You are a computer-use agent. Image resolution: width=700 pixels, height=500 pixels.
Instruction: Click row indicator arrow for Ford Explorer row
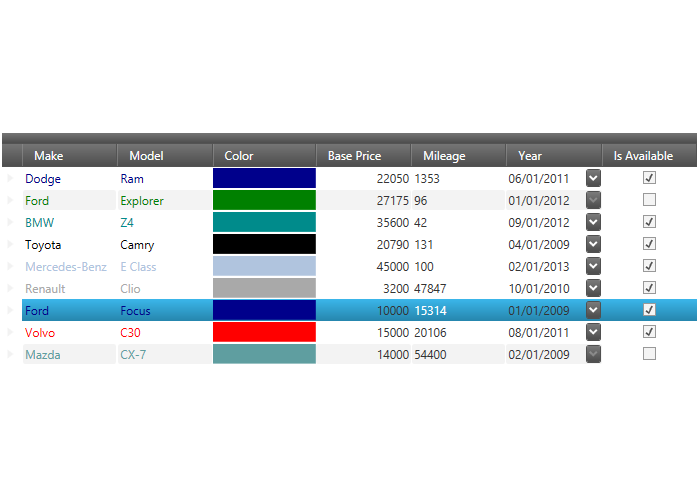10,200
